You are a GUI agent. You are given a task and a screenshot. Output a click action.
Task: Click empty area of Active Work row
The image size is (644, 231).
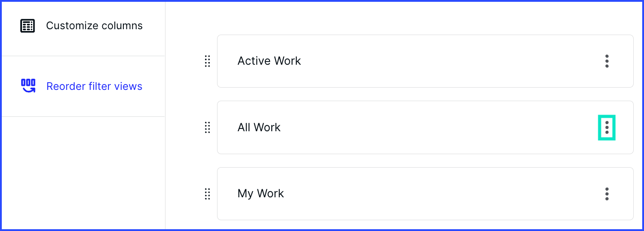[x=448, y=61]
